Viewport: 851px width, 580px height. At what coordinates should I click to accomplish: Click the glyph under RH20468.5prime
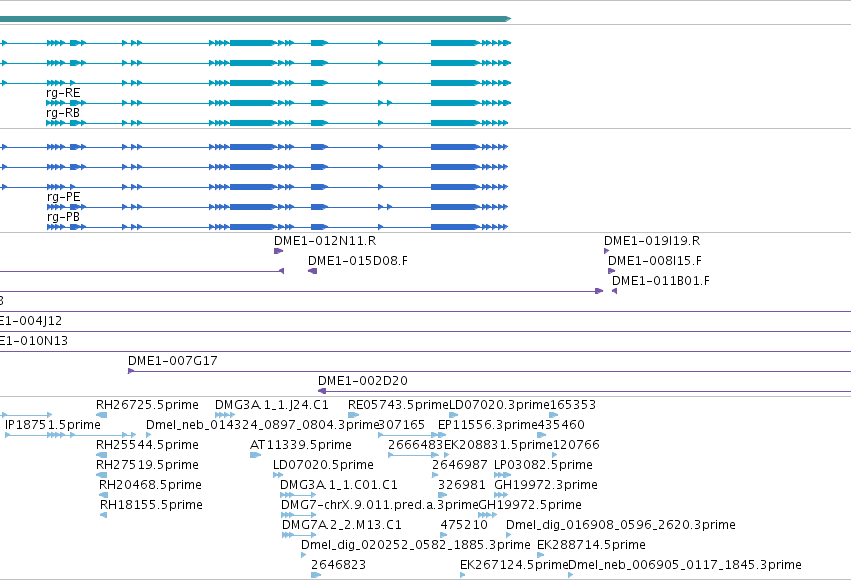click(103, 495)
